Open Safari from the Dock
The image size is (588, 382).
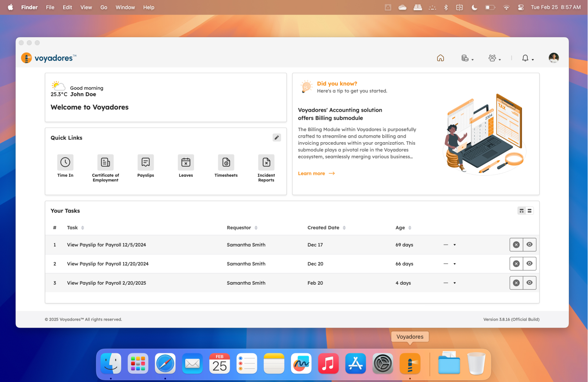pyautogui.click(x=165, y=364)
